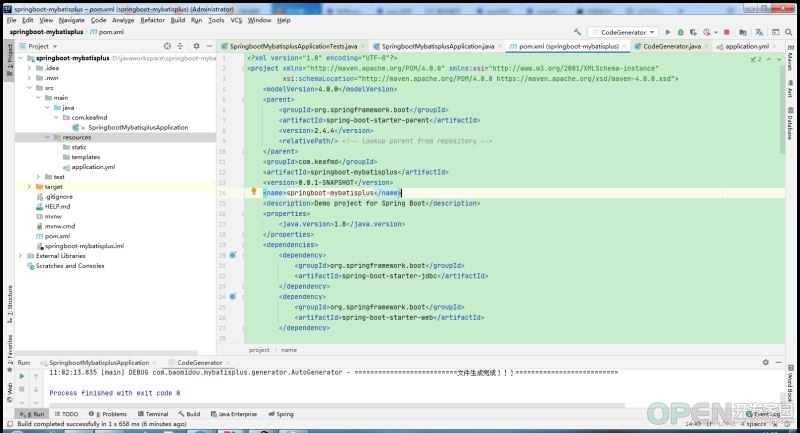This screenshot has height=433, width=800.
Task: Collapse the springboot-mybatisplus root node
Action: pos(20,58)
